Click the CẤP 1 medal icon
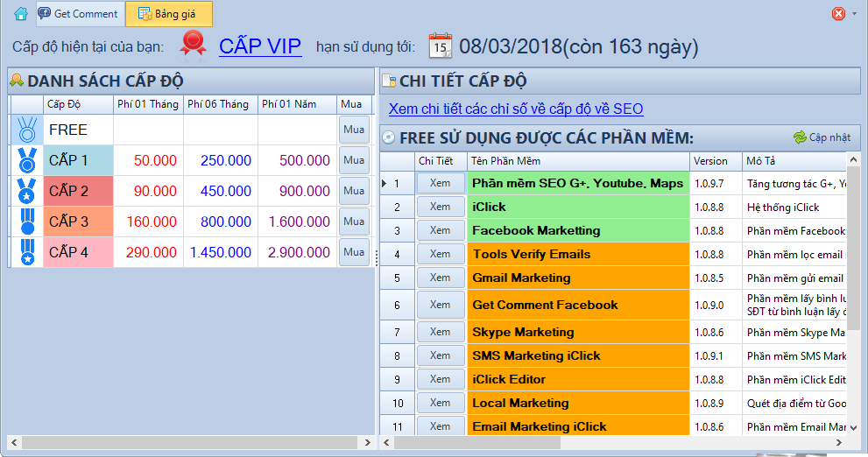The width and height of the screenshot is (868, 457). click(x=26, y=160)
